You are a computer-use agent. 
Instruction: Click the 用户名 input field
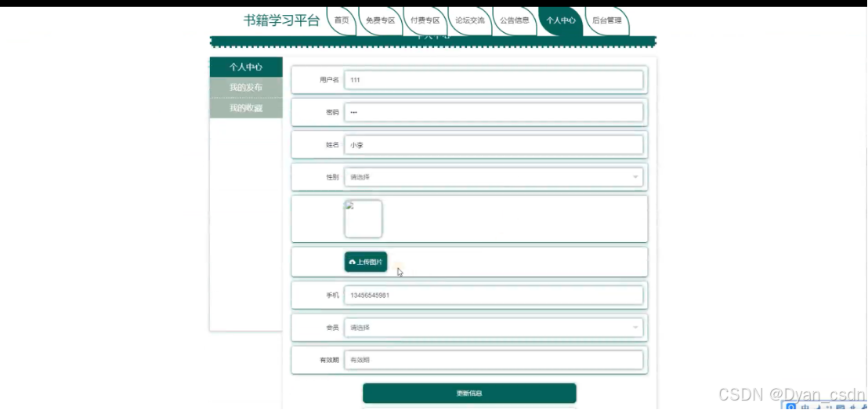pos(494,80)
